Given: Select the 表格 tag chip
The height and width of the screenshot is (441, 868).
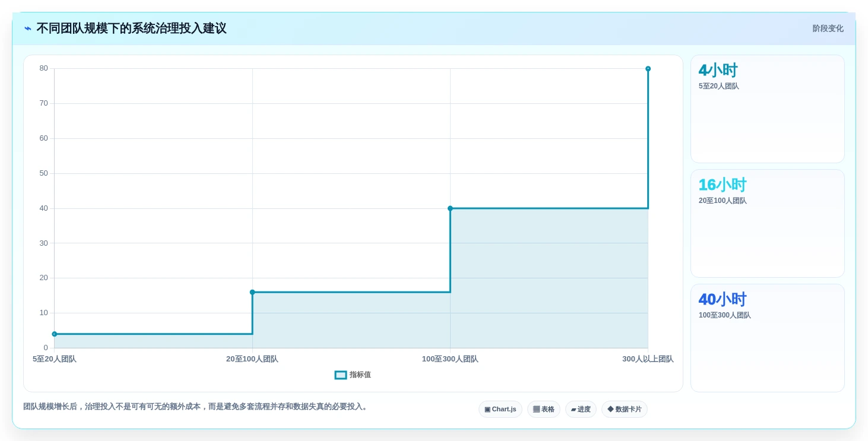Looking at the screenshot, I should point(544,410).
